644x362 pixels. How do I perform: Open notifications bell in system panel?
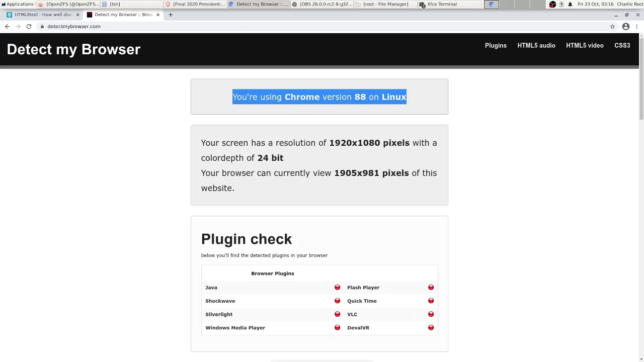(x=570, y=4)
